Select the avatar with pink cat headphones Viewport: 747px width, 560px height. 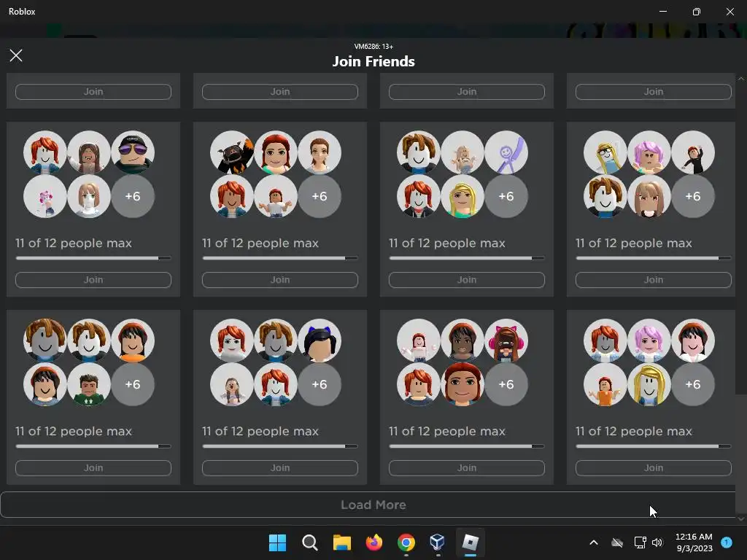506,341
